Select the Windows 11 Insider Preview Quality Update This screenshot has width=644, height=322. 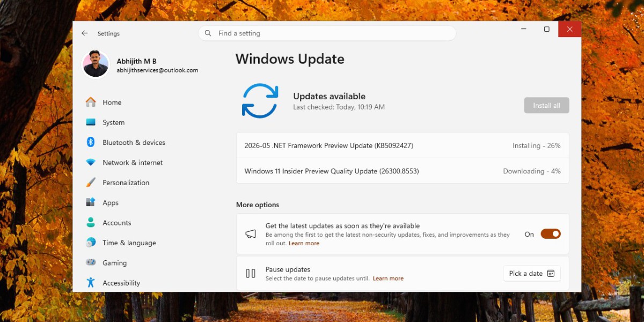tap(402, 171)
